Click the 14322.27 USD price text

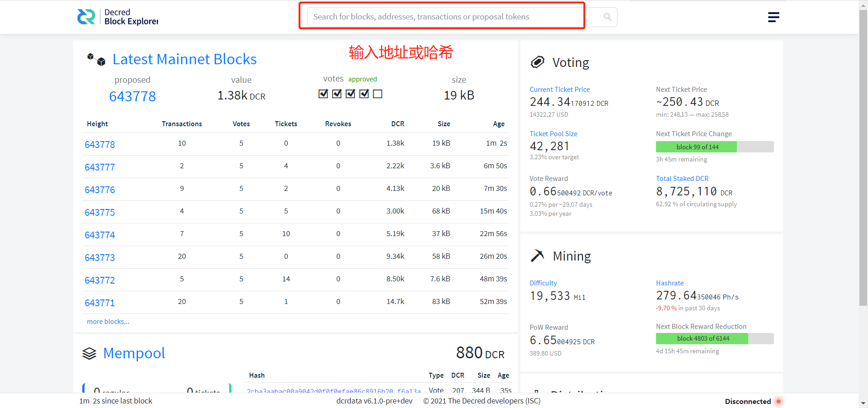pos(549,115)
